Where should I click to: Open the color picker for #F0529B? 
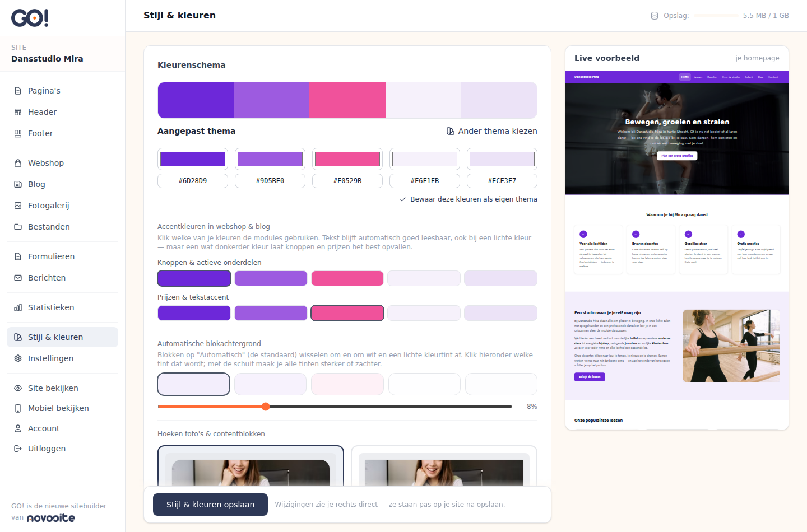(x=347, y=159)
